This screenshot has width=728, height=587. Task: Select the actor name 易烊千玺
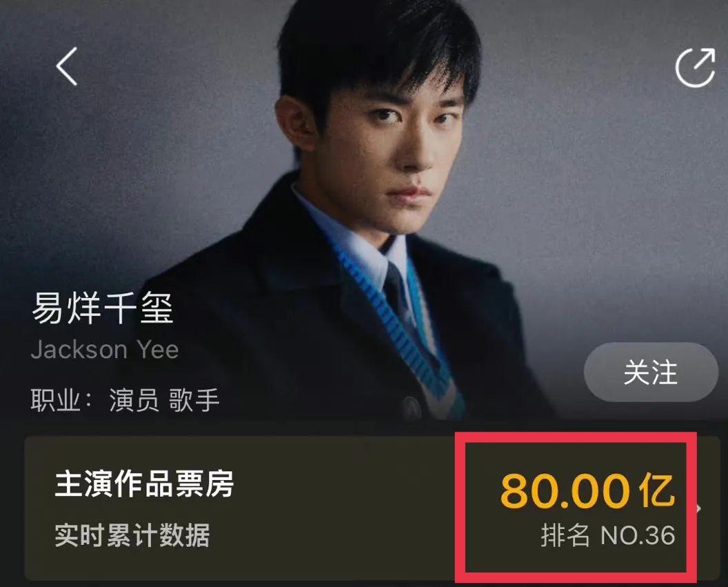[x=103, y=308]
